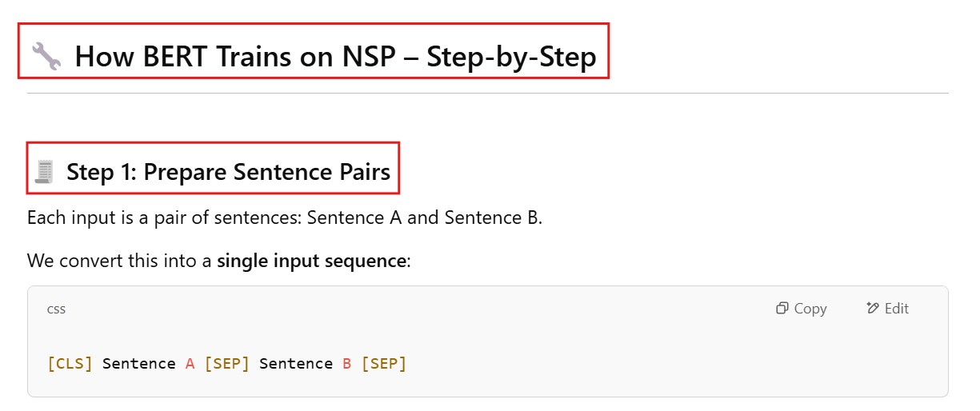This screenshot has height=411, width=980.
Task: Click the words 'We convert this into'
Action: pyautogui.click(x=120, y=261)
